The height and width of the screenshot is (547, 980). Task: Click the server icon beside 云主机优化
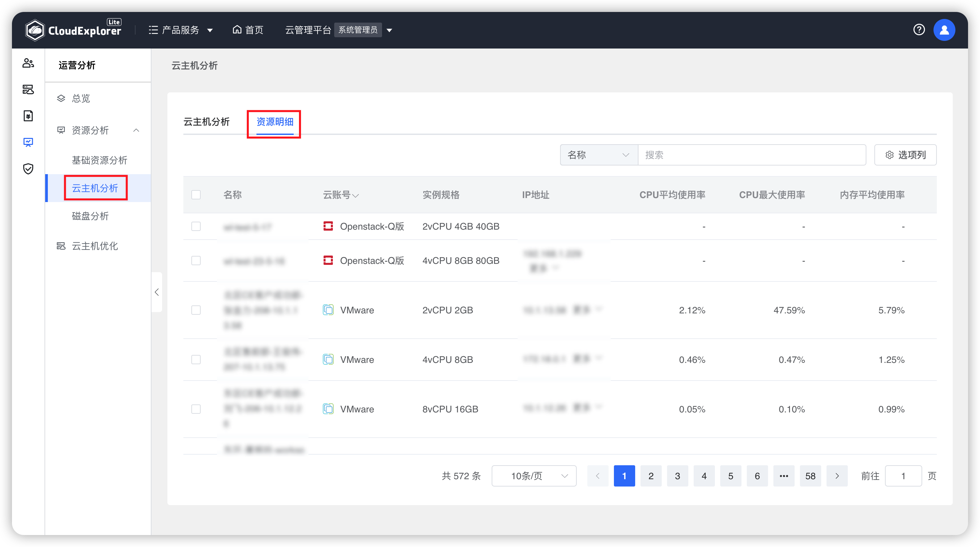[61, 246]
